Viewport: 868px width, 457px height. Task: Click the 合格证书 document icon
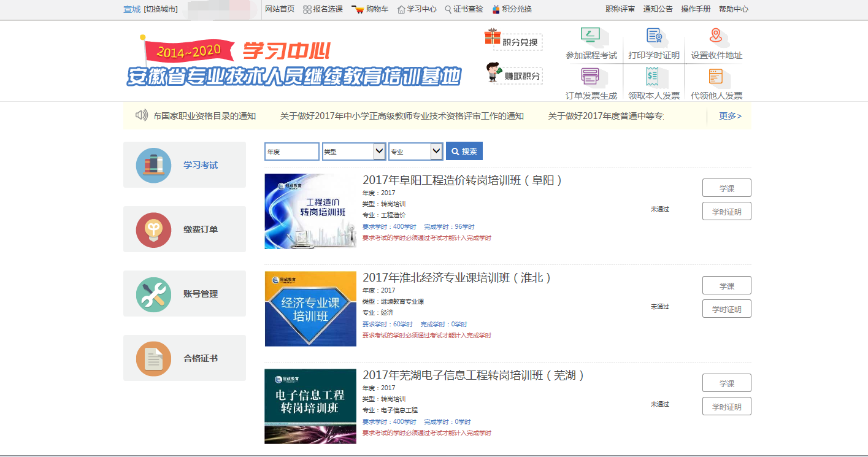[153, 358]
